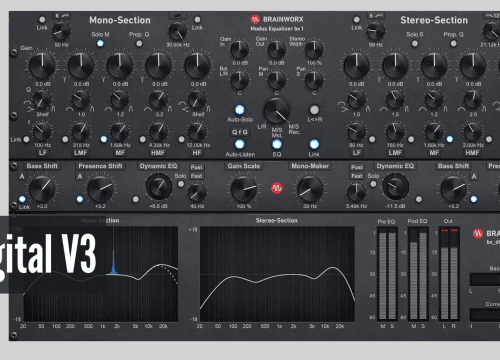The image size is (500, 360).
Task: Enable Prop. Q in the Stereo-Section
Action: [x=453, y=43]
